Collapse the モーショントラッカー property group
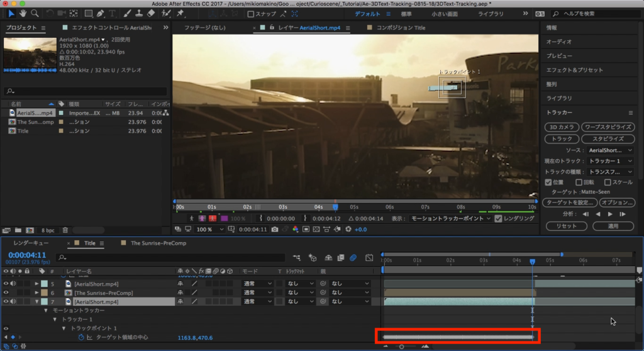 (x=45, y=311)
